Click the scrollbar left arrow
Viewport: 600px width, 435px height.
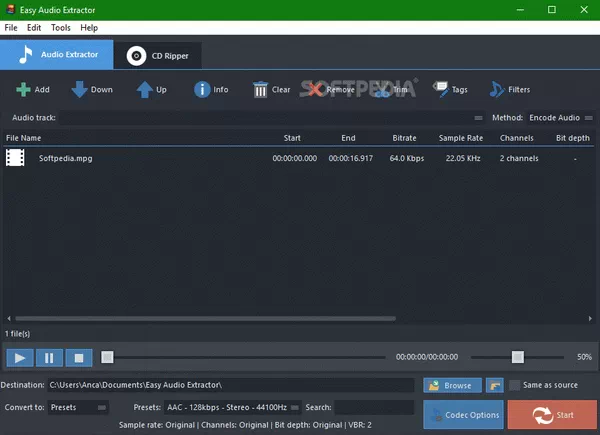[9, 318]
